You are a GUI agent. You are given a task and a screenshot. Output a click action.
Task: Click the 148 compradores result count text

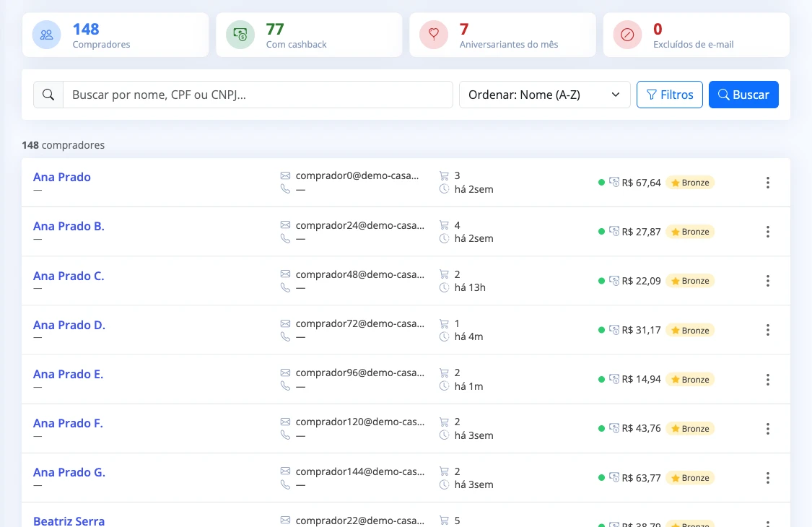[64, 145]
